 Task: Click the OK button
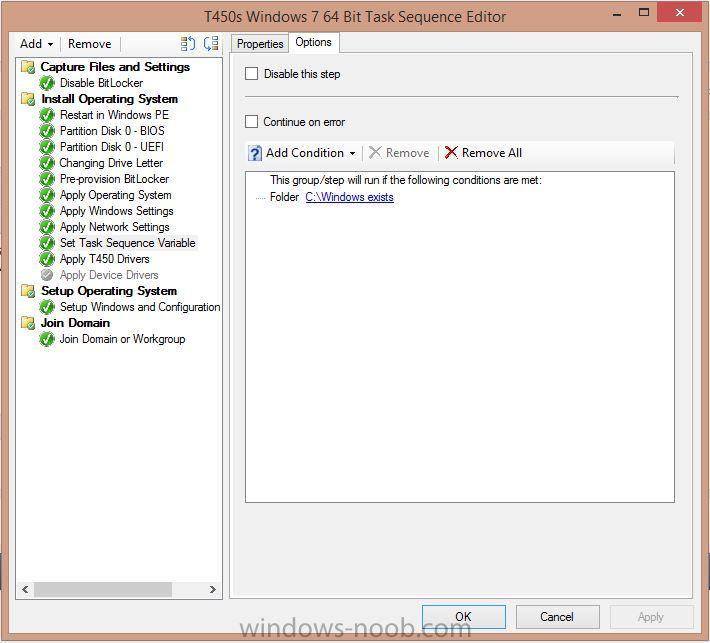[x=464, y=616]
